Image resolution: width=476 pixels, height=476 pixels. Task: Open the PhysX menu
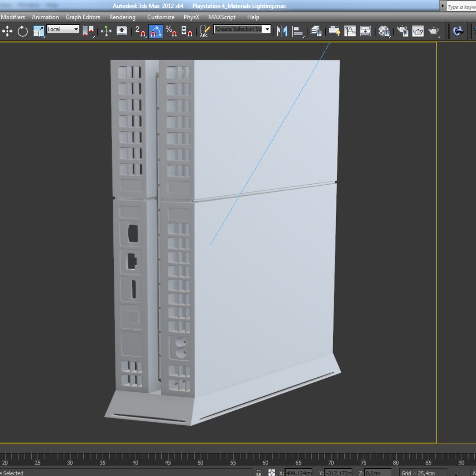point(191,17)
